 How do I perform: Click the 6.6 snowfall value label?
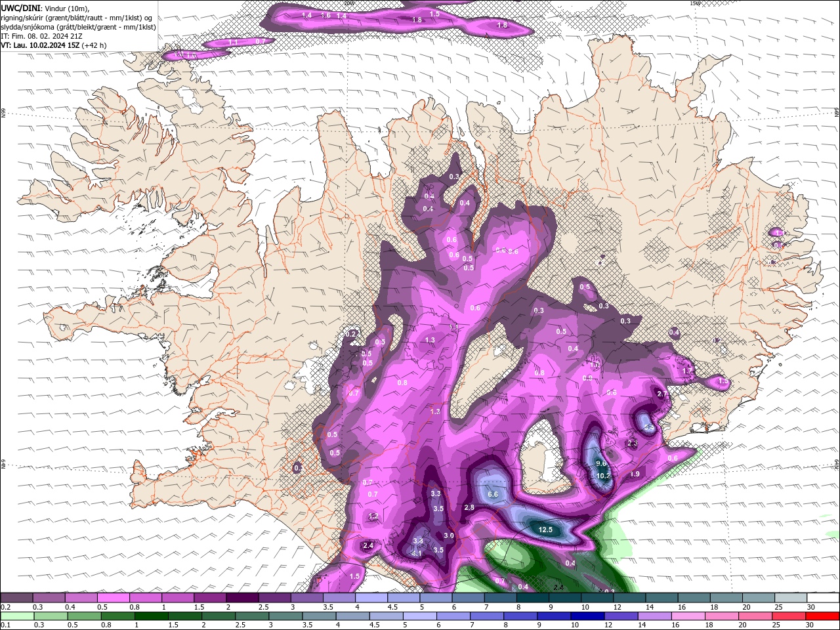[493, 494]
